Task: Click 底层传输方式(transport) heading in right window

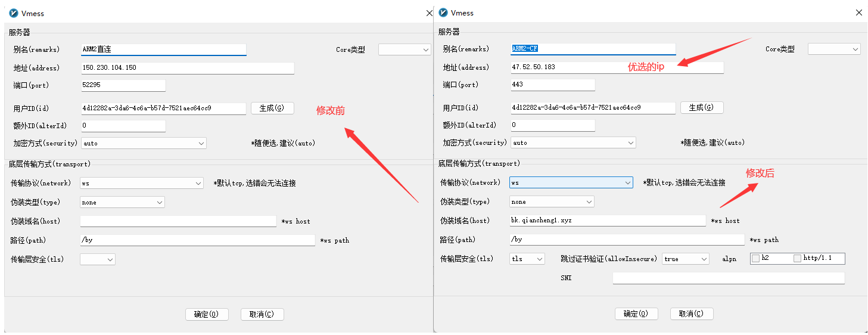Action: [479, 163]
